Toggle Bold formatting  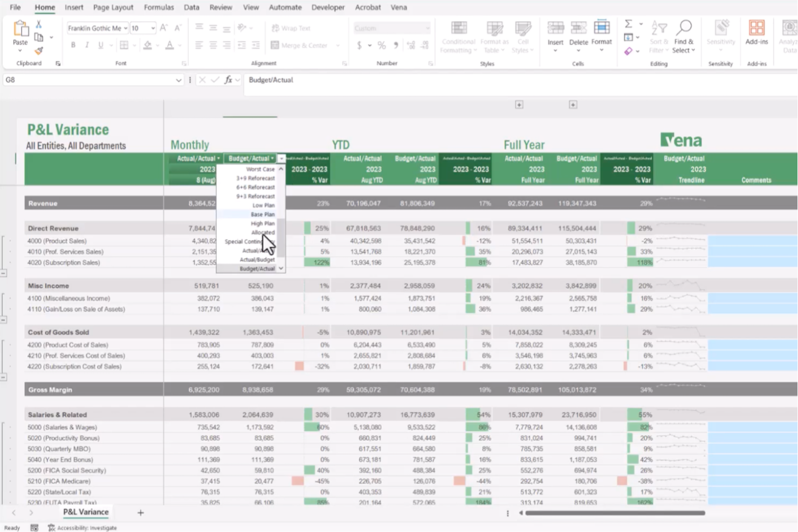(73, 45)
